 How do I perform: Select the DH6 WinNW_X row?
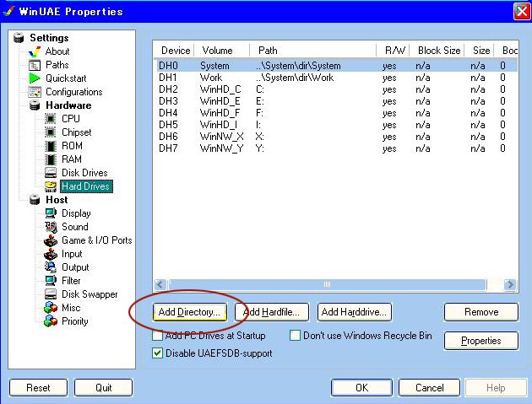tap(336, 137)
